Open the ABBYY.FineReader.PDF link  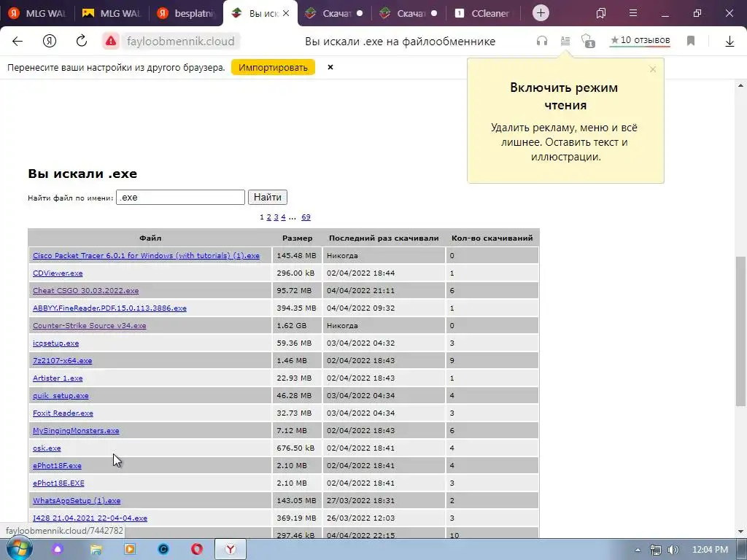[x=109, y=308]
